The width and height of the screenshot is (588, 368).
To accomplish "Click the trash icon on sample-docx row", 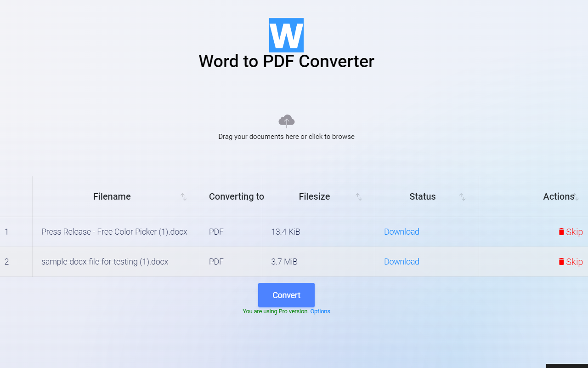I will coord(560,262).
